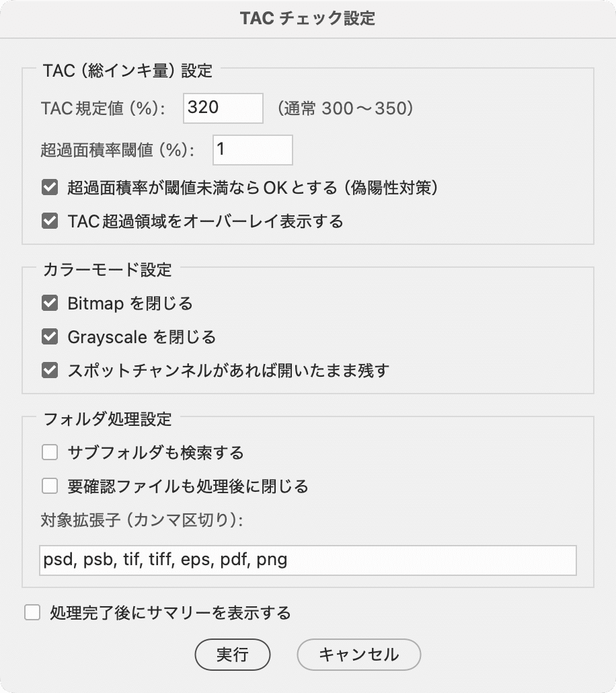Image resolution: width=616 pixels, height=693 pixels.
Task: Uncheck スポットチャンネルがあれば開いたまま残す
Action: 49,371
